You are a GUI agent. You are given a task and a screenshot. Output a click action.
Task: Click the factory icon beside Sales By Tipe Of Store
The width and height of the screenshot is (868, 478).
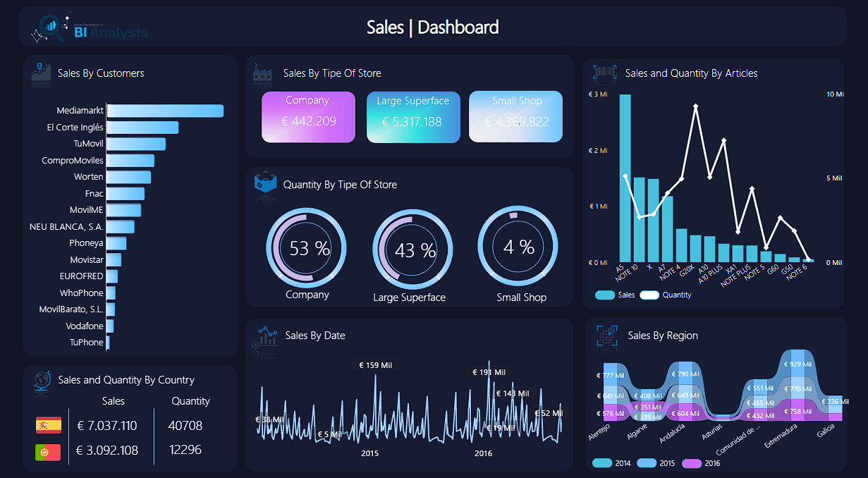click(x=263, y=73)
